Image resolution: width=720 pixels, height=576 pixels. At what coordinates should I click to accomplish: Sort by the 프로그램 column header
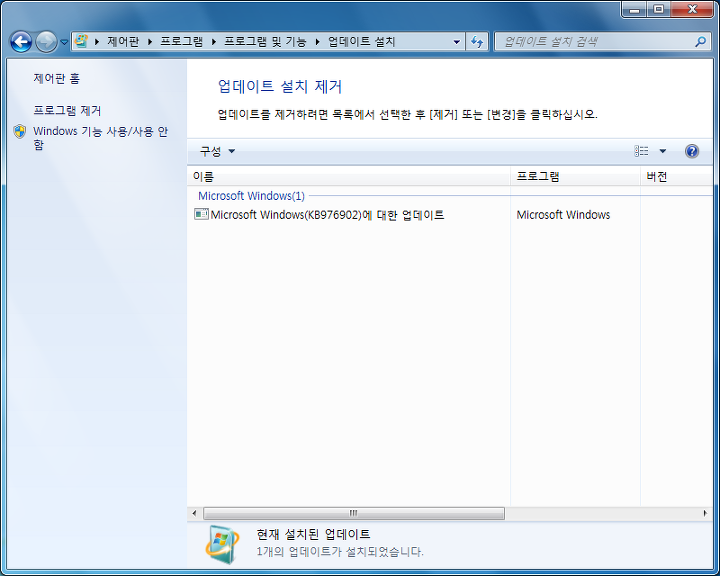tap(575, 176)
